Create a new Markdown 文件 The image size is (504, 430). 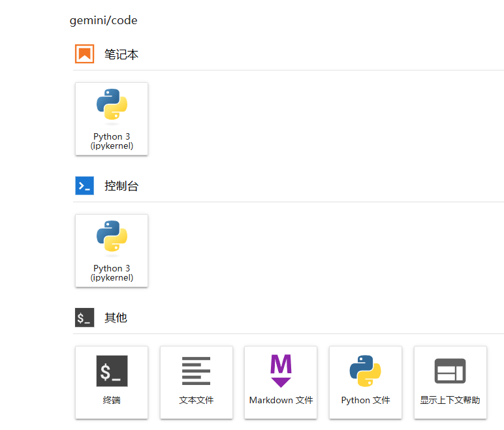point(281,382)
